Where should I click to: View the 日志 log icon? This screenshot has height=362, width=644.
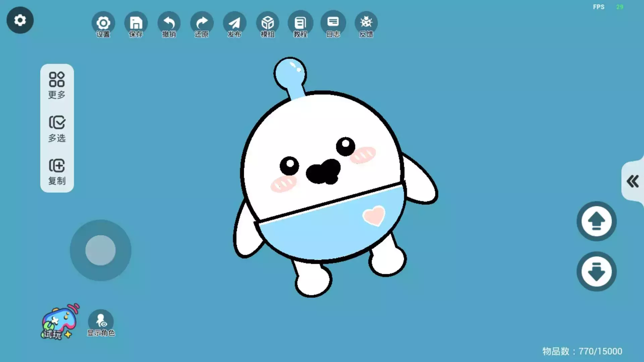(333, 23)
